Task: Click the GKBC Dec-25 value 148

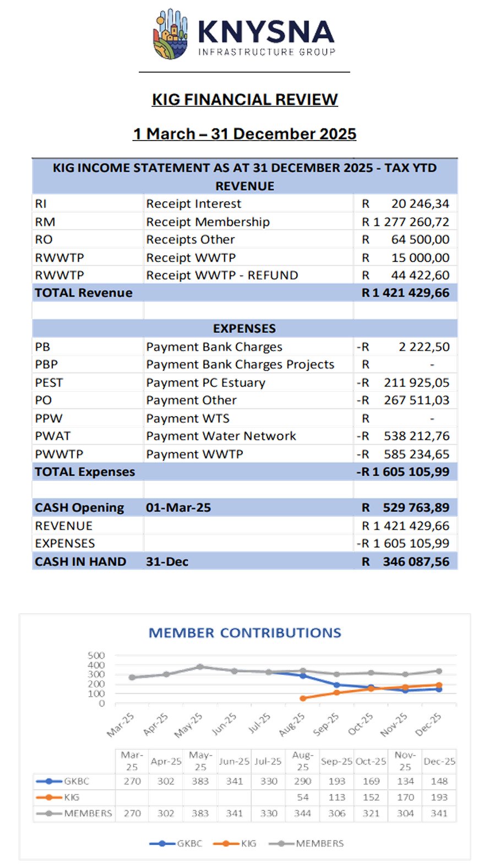Action: click(x=439, y=781)
